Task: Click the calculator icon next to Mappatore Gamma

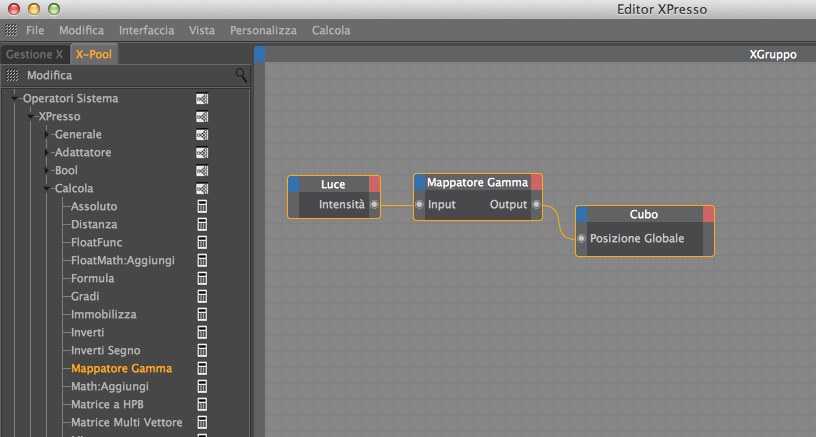Action: [202, 368]
